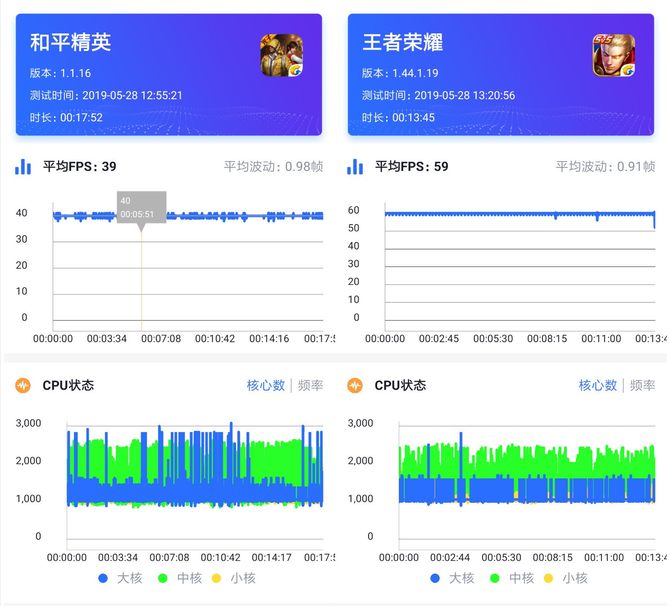Switch to 频率 tab in 王者荣耀 CPU panel
Viewport: 670px width, 606px height.
[642, 385]
